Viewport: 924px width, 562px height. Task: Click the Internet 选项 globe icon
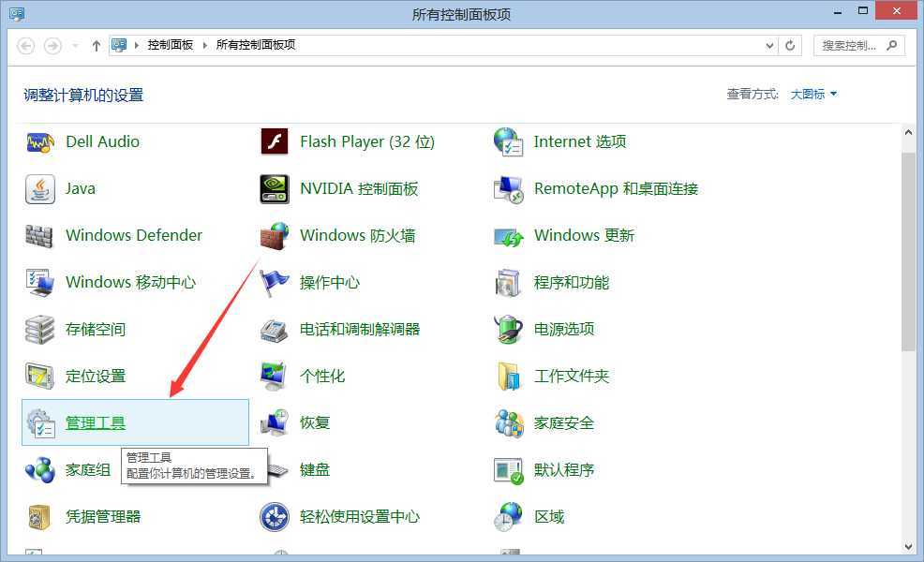point(509,142)
